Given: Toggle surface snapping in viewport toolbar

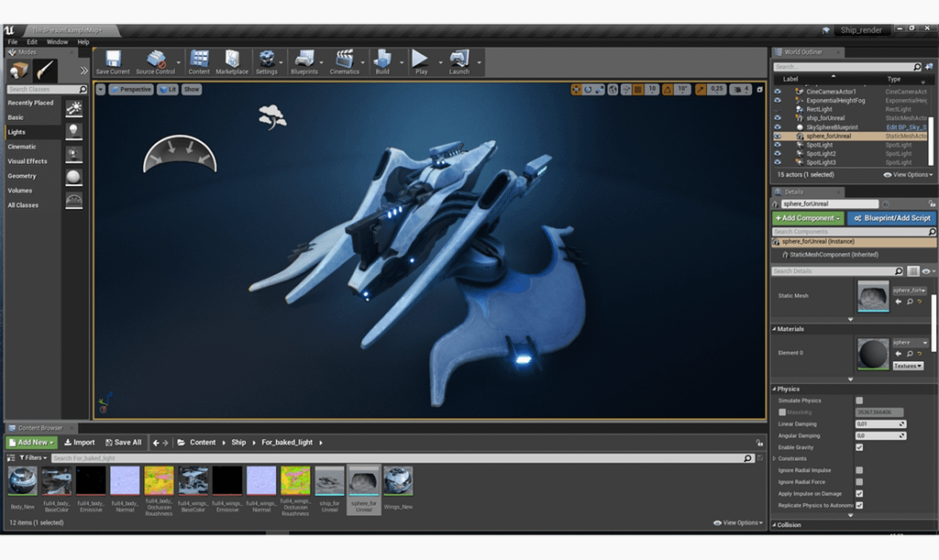Looking at the screenshot, I should 625,90.
